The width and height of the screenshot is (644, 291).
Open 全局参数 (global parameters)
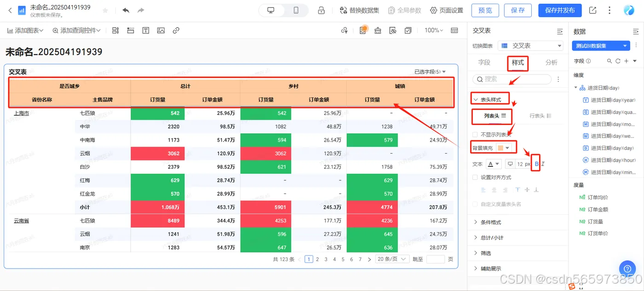[405, 10]
